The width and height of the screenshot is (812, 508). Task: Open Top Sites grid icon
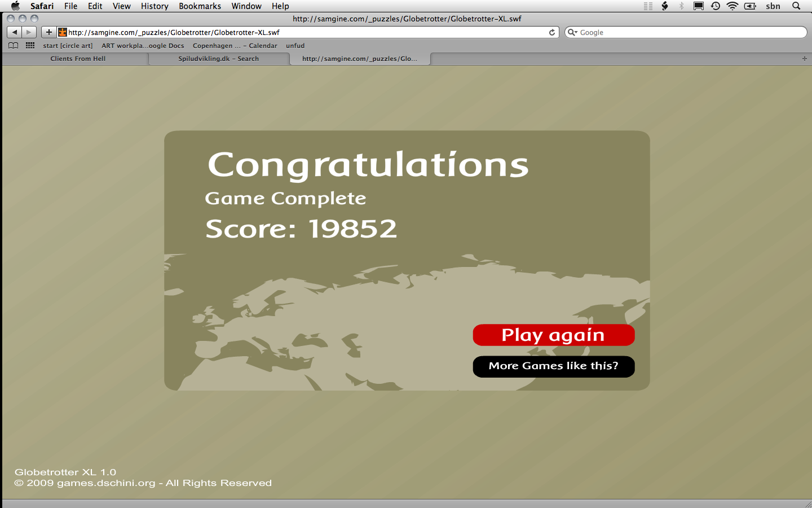[30, 46]
